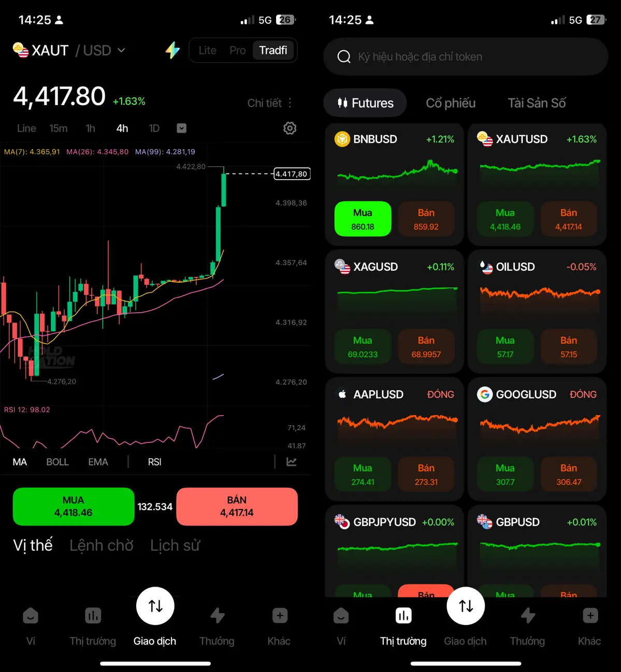
Task: Expand more timeframes dropdown arrow
Action: pyautogui.click(x=181, y=128)
